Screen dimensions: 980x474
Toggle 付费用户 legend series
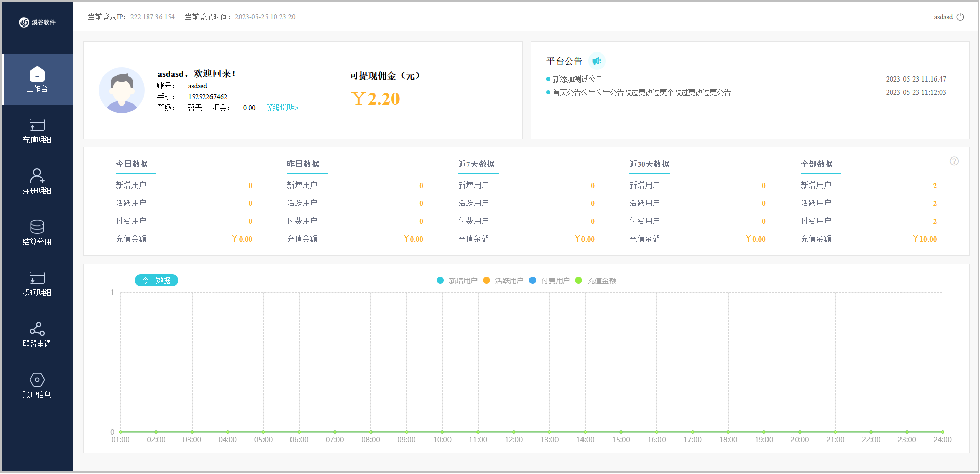click(549, 281)
